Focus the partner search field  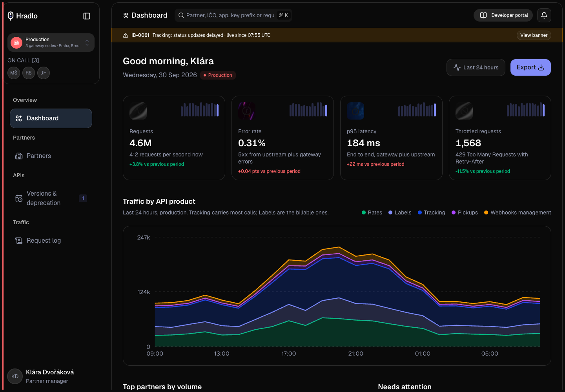(233, 15)
